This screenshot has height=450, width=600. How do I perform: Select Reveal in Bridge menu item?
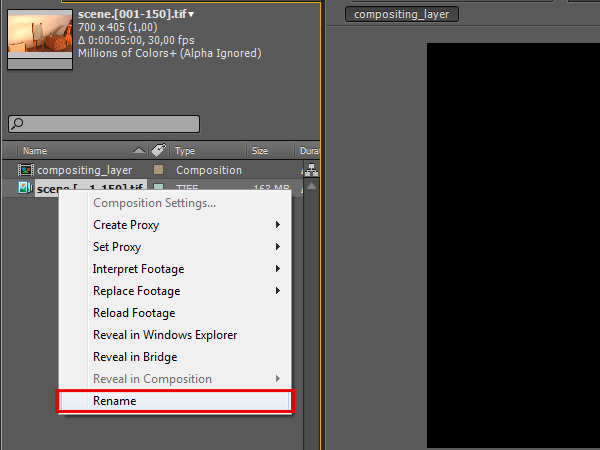[x=135, y=357]
